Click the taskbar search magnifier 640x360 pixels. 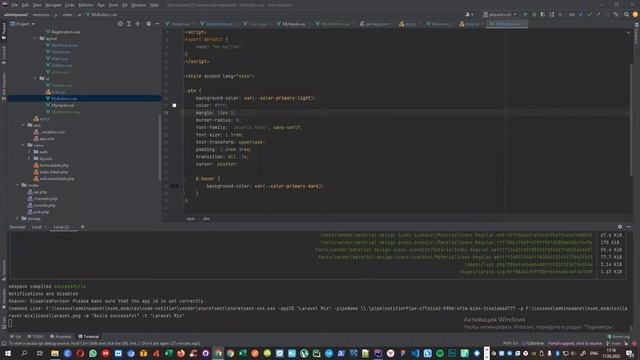tap(24, 353)
